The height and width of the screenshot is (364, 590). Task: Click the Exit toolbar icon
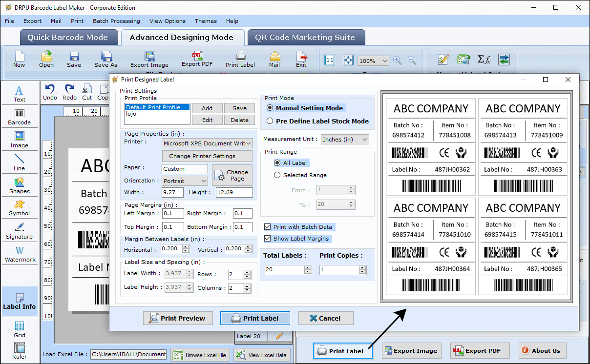point(301,59)
